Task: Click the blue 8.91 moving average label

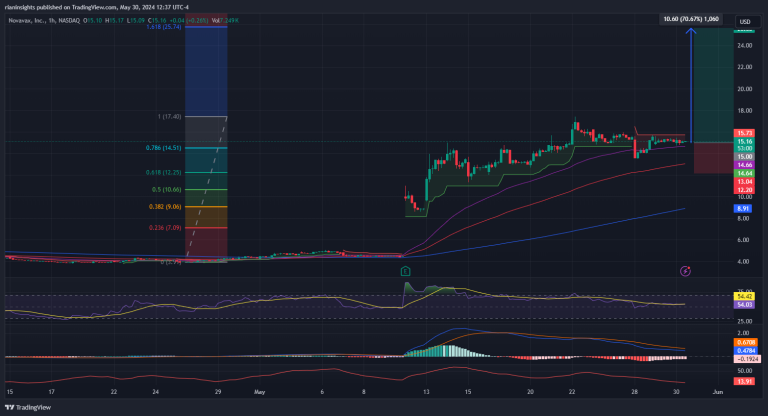Action: 744,207
